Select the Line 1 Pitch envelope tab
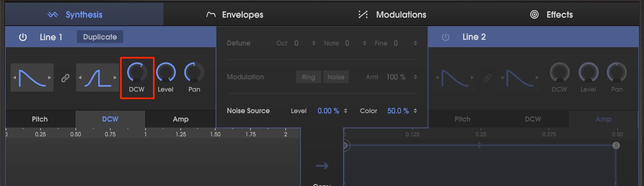Image resolution: width=644 pixels, height=186 pixels. click(40, 119)
